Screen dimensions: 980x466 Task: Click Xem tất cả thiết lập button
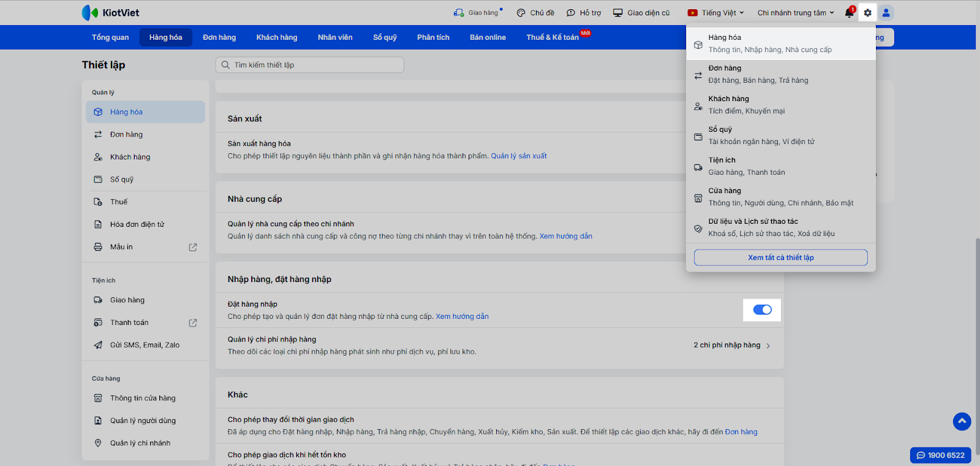point(780,258)
